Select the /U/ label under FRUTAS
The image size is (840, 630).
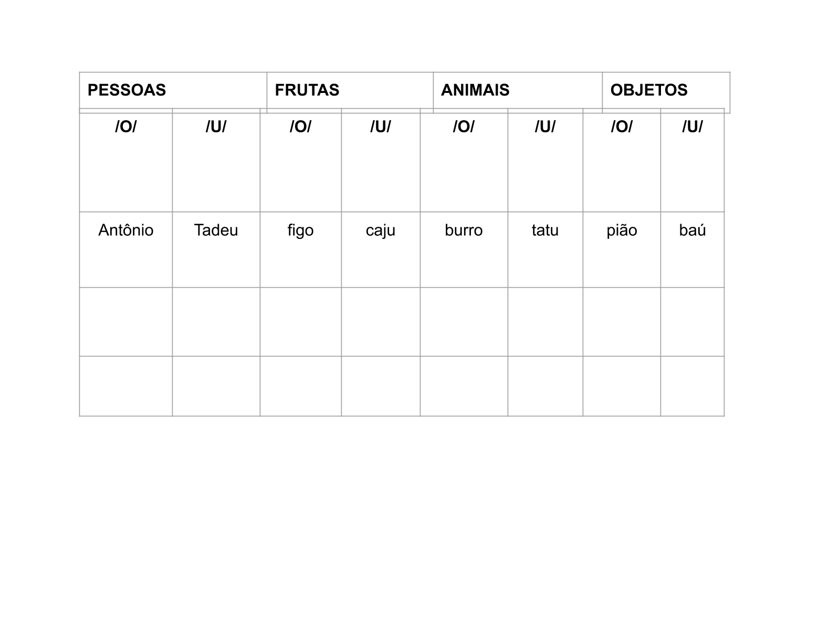tap(381, 127)
